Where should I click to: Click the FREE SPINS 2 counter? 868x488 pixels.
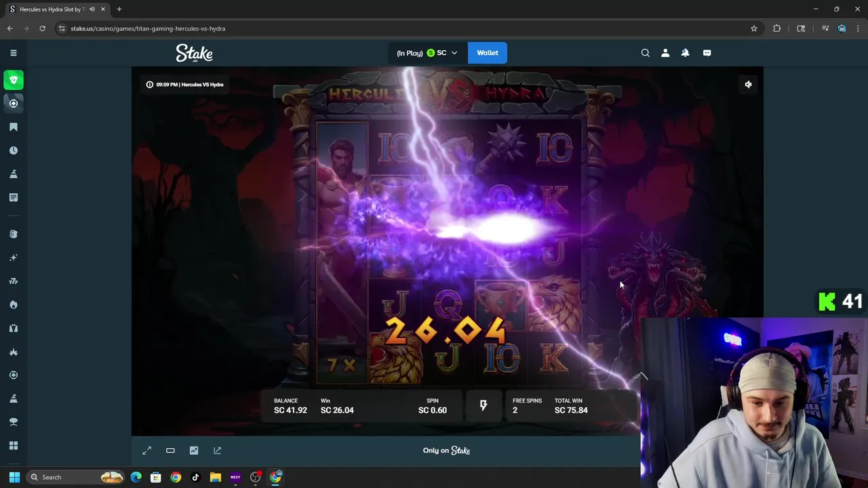pos(527,406)
